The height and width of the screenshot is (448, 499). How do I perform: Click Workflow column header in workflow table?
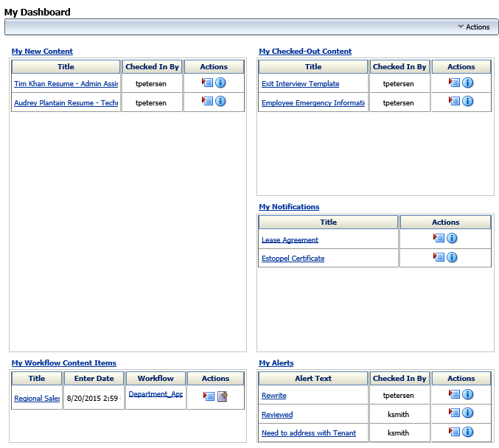click(x=156, y=378)
